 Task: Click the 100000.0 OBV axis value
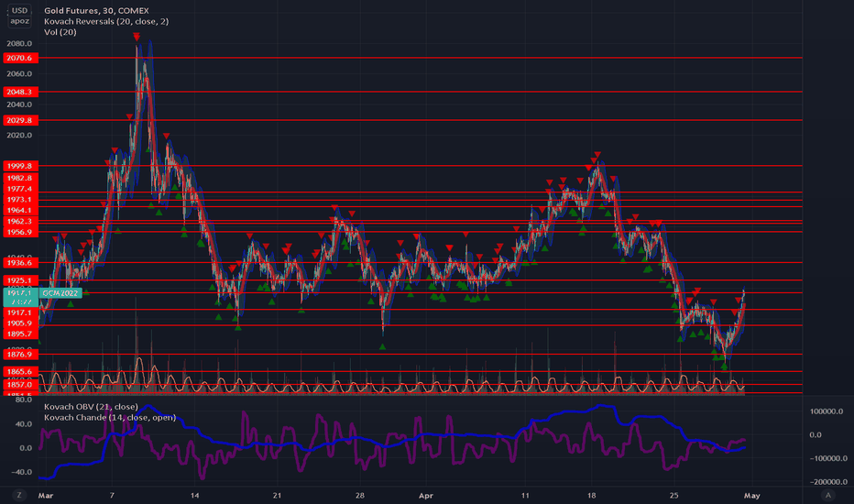tap(827, 411)
